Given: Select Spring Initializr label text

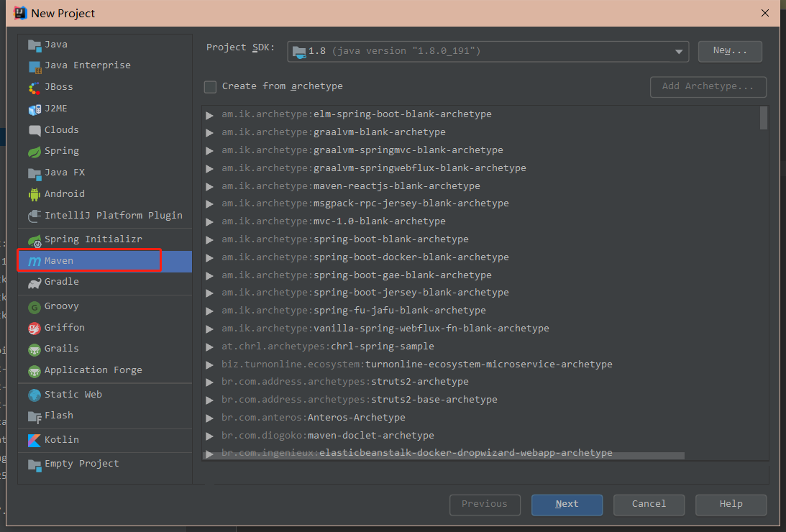Looking at the screenshot, I should pyautogui.click(x=93, y=239).
